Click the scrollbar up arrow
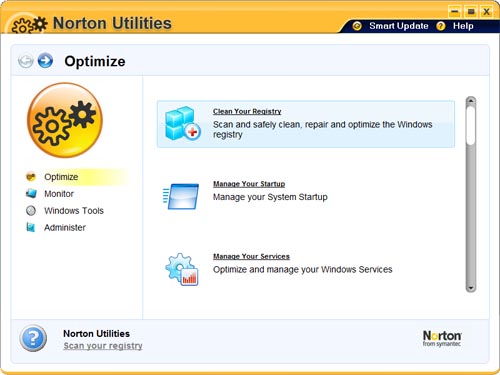Image resolution: width=500 pixels, height=375 pixels. click(x=471, y=101)
